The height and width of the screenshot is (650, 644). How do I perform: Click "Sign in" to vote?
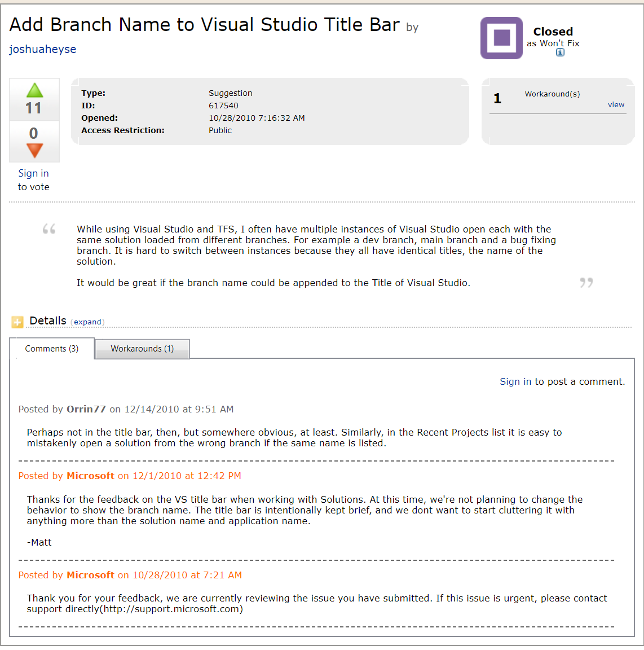(x=33, y=173)
